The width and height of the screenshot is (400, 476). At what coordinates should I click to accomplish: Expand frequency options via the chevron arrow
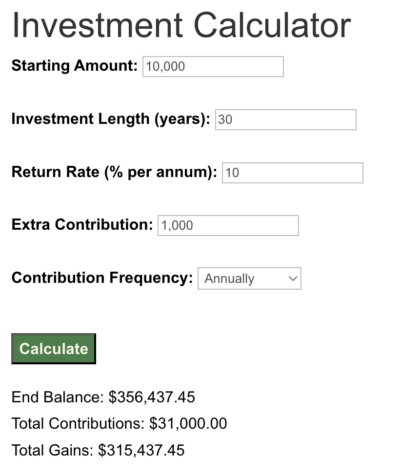tap(293, 278)
